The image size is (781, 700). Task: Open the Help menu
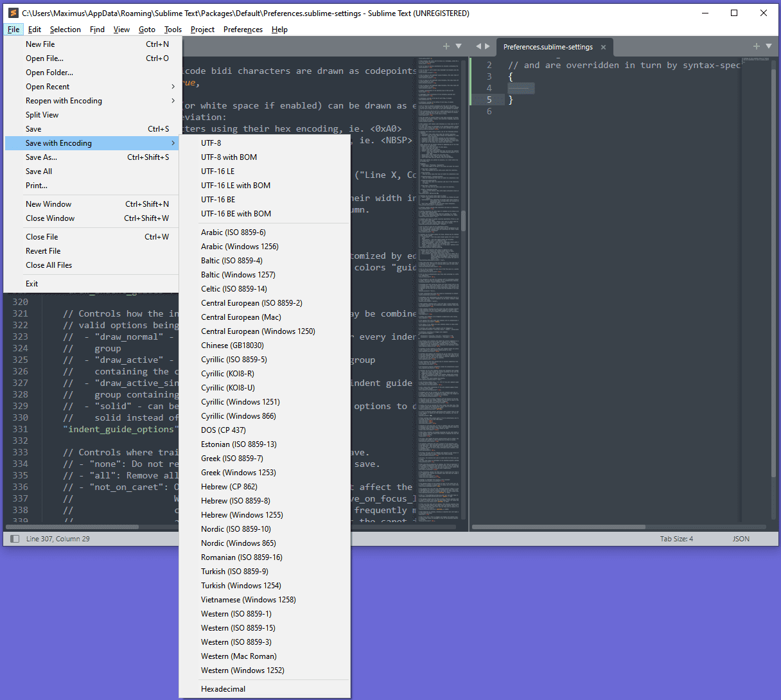[x=279, y=30]
